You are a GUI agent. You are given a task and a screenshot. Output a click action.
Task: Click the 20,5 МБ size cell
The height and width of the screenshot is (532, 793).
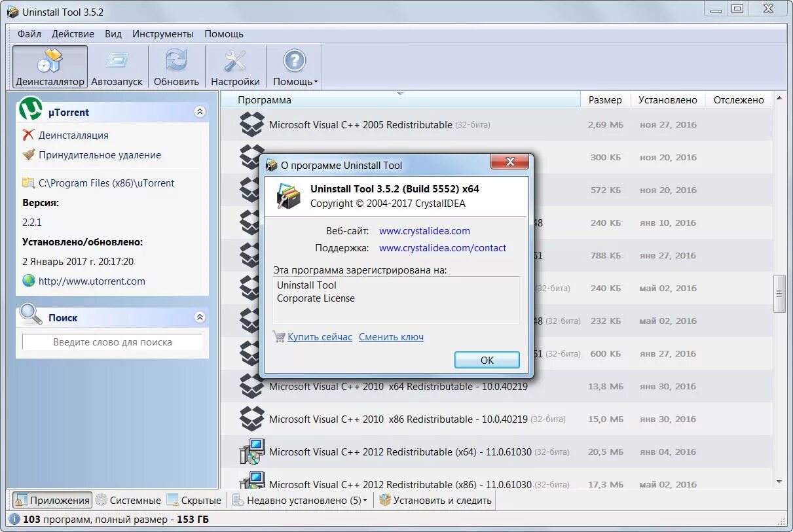point(605,452)
